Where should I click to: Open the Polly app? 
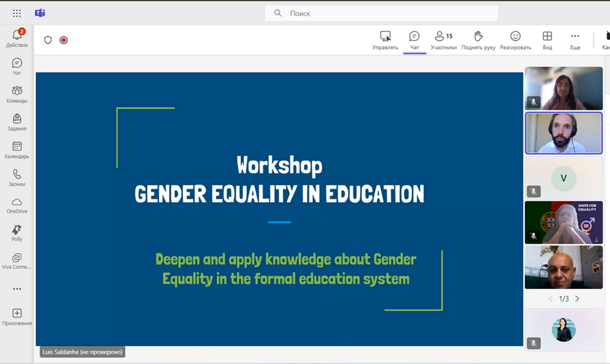17,233
